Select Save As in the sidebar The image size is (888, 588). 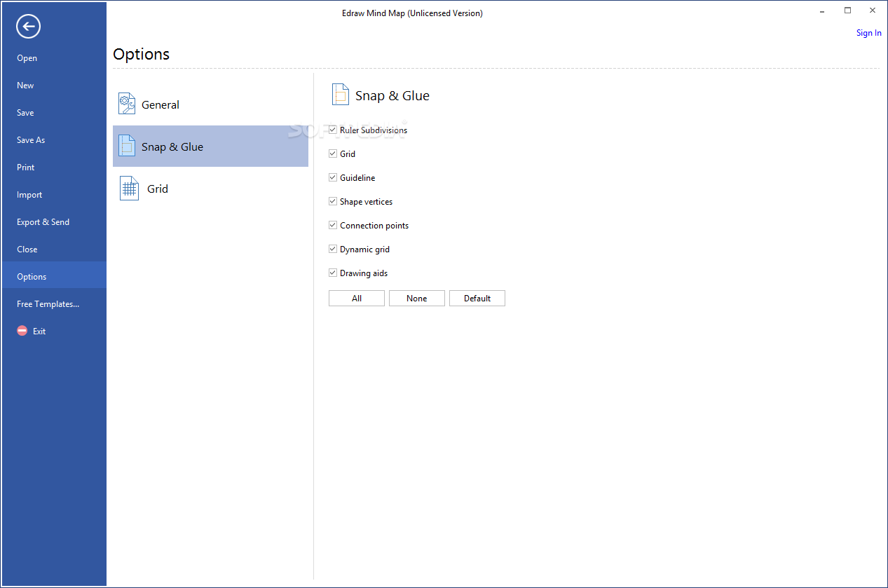[54, 140]
